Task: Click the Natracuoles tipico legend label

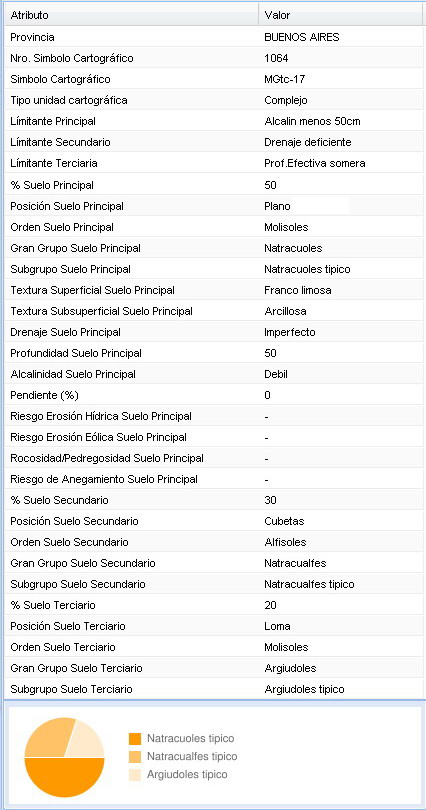Action: pyautogui.click(x=191, y=738)
